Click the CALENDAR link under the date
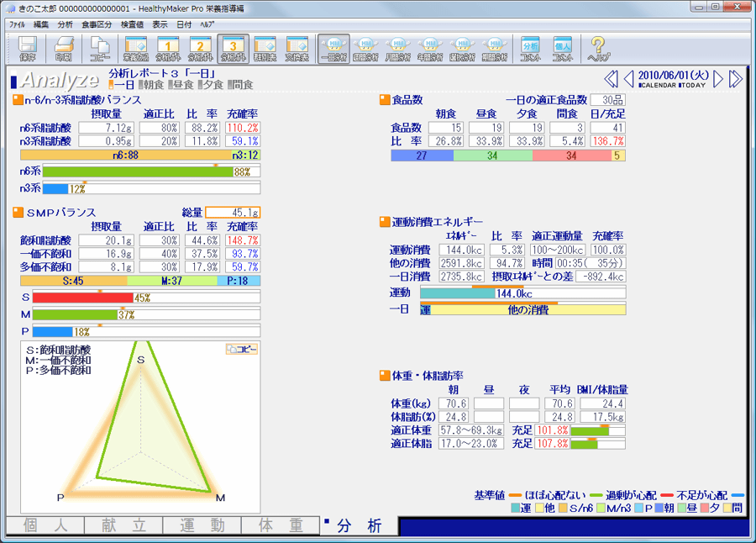 coord(657,86)
